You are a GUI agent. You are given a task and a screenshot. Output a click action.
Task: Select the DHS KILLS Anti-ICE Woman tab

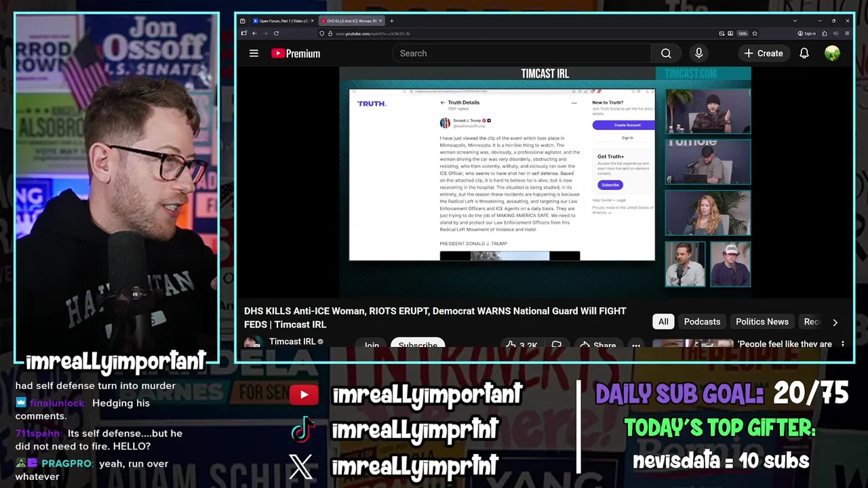(351, 21)
